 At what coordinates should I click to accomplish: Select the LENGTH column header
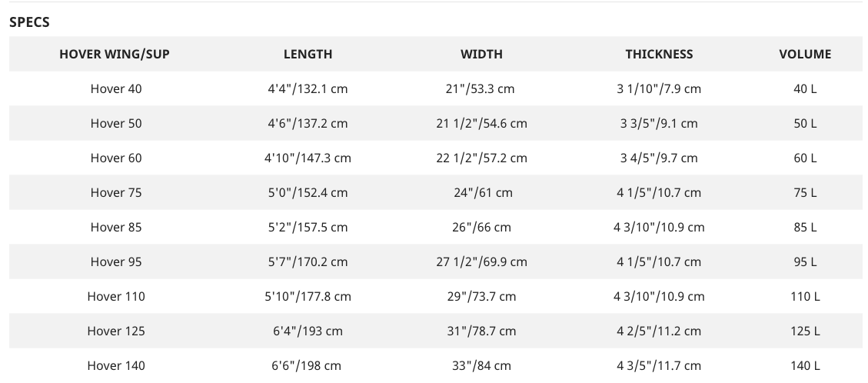[x=308, y=55]
